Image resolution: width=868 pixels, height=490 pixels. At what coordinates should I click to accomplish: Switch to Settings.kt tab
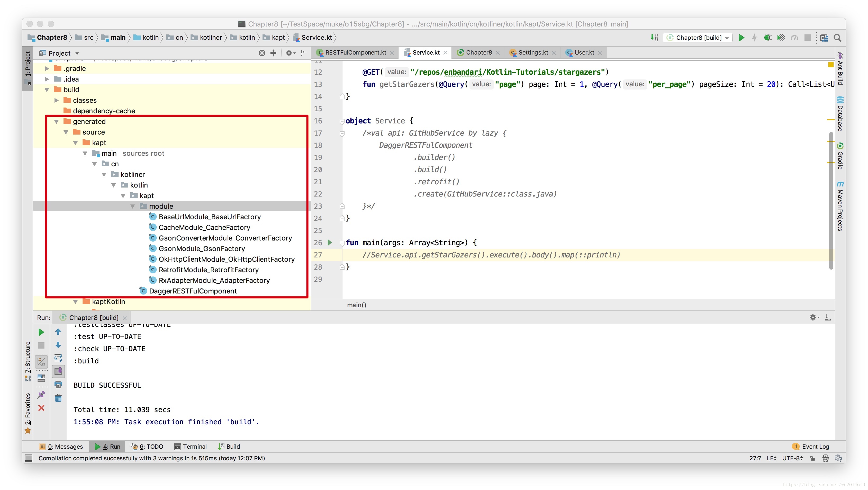[533, 53]
